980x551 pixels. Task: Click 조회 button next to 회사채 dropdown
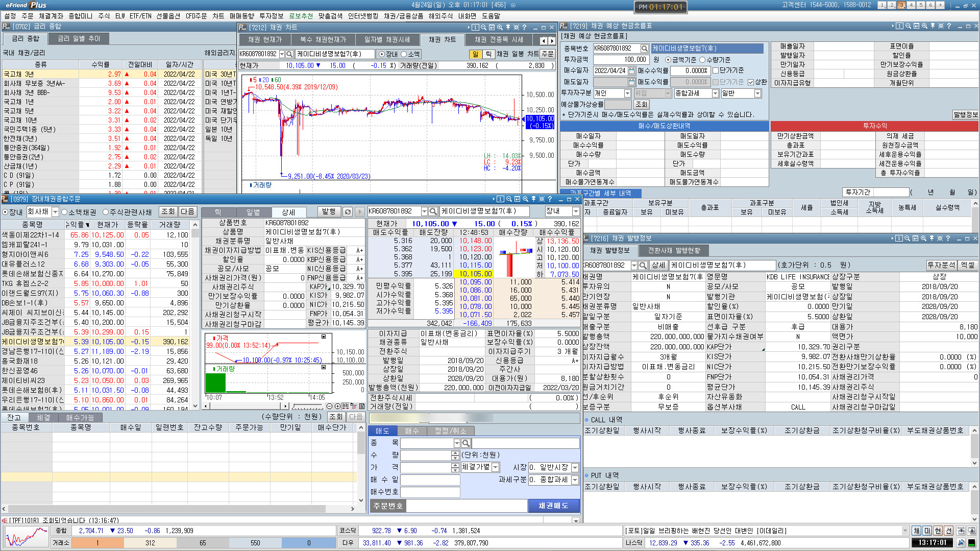point(168,211)
